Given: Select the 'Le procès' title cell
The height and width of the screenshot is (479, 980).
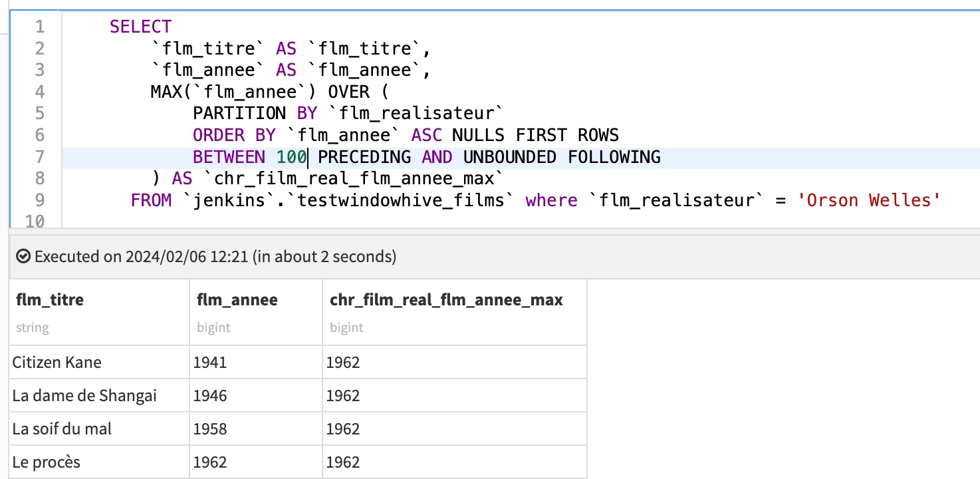Looking at the screenshot, I should pyautogui.click(x=100, y=462).
